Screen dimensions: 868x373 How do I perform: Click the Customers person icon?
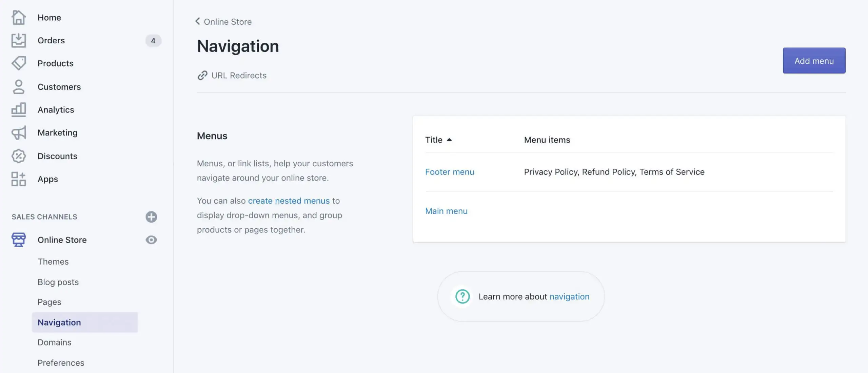(18, 87)
